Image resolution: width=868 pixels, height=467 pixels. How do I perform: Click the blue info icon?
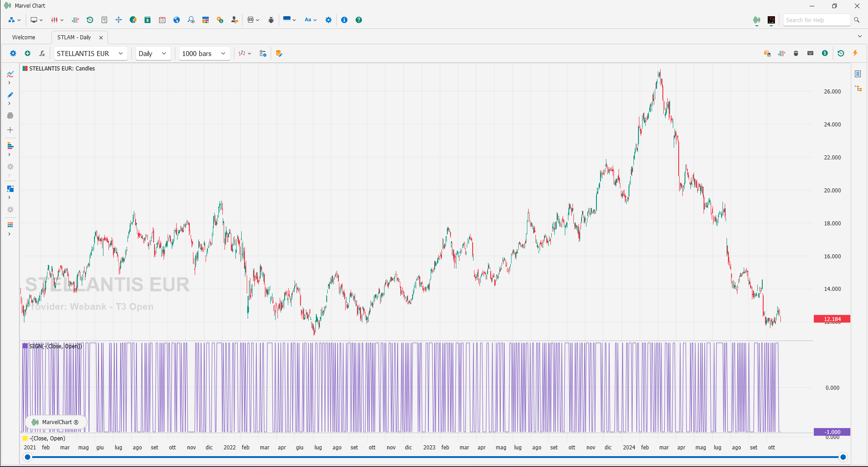344,20
